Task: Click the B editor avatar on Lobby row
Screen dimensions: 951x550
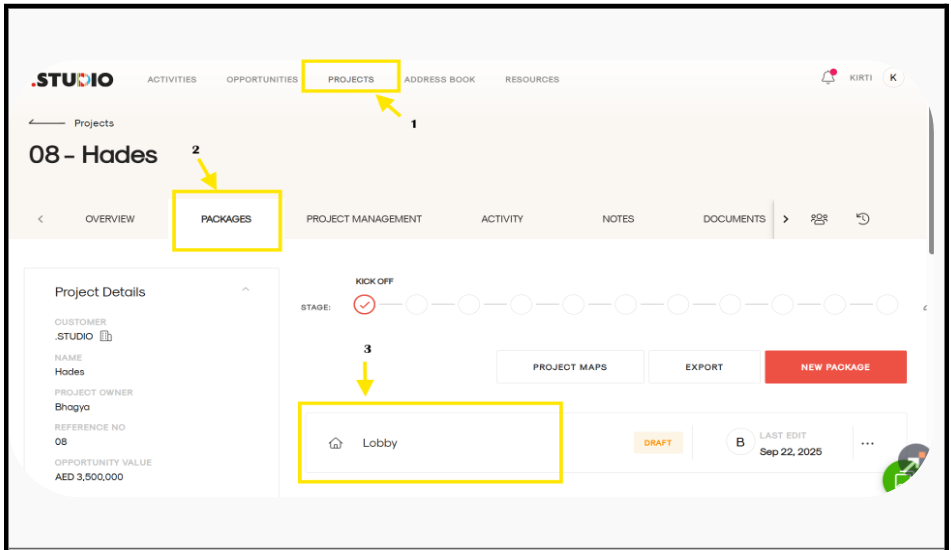Action: tap(740, 442)
